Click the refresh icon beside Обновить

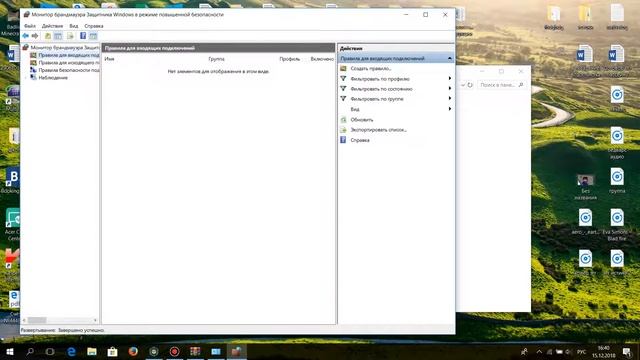(343, 120)
